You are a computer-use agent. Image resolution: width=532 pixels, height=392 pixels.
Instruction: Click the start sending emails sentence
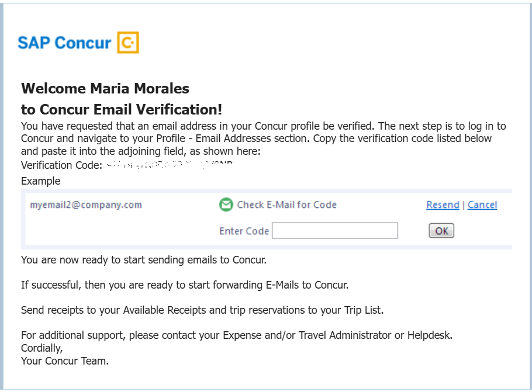tap(144, 260)
